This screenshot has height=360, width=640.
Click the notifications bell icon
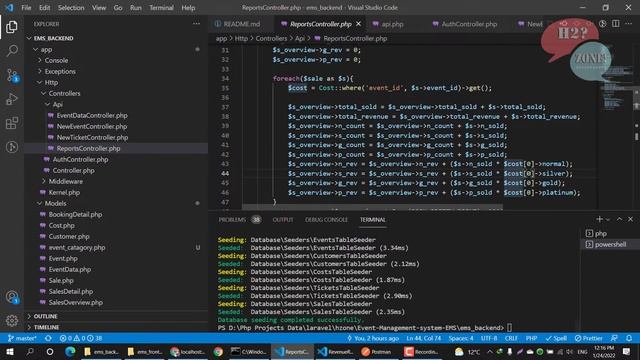tap(629, 338)
